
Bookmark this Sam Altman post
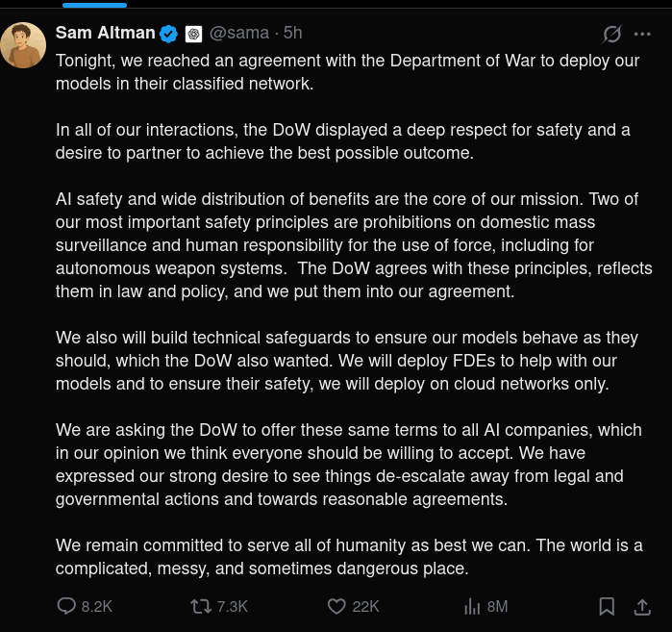607,606
